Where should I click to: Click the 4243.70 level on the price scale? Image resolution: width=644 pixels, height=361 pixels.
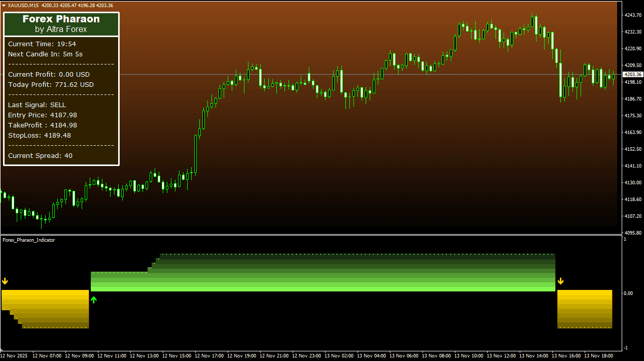[x=633, y=15]
